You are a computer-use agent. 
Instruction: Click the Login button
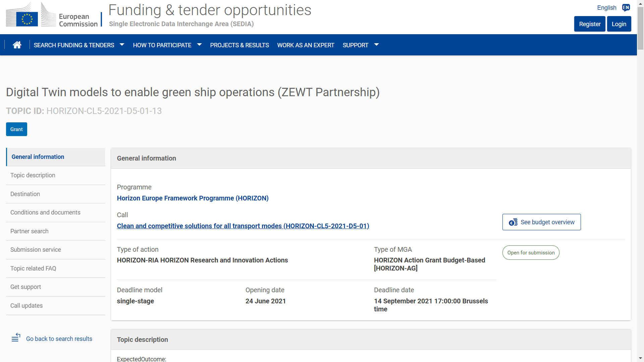pos(619,24)
